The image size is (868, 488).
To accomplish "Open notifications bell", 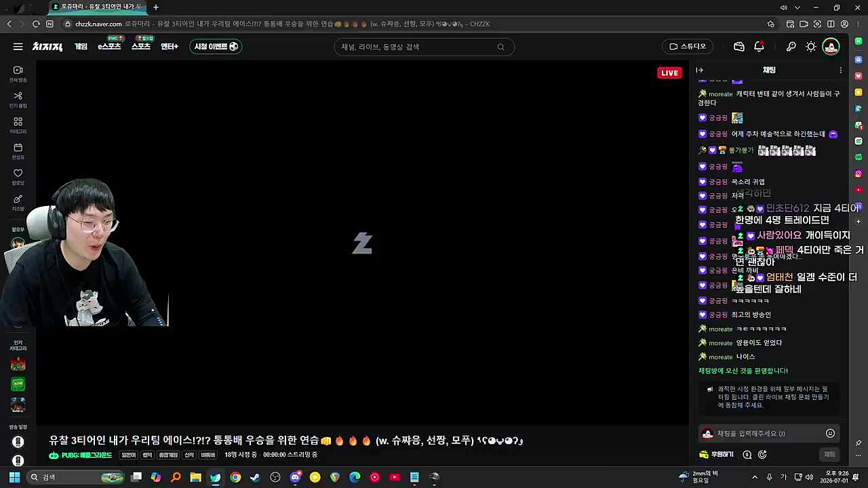I will (759, 47).
